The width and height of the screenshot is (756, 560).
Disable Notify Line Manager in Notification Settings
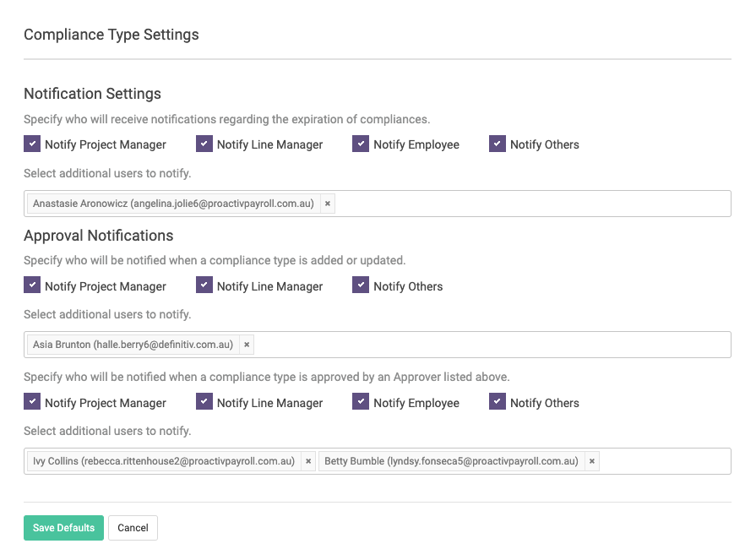click(204, 144)
